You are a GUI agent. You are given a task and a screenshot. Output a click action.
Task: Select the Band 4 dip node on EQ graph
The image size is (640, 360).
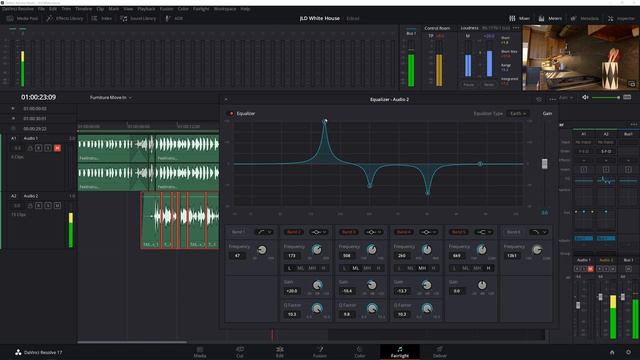tap(427, 193)
